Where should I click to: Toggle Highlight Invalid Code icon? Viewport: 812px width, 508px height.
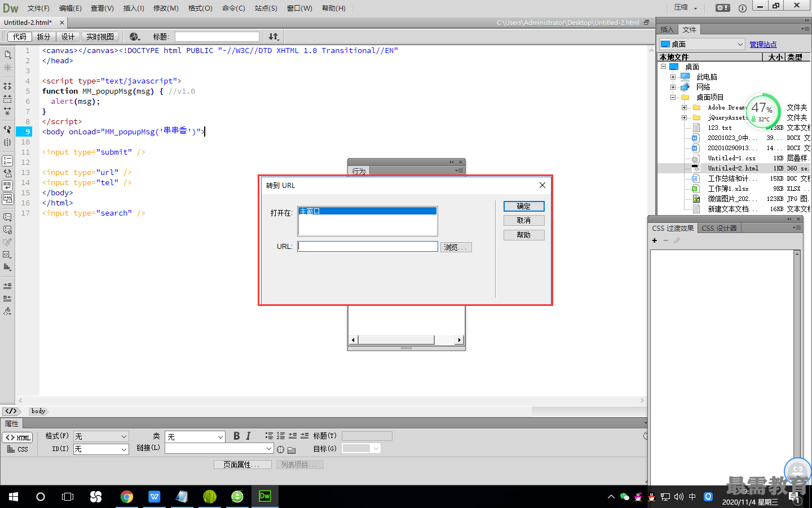(7, 173)
